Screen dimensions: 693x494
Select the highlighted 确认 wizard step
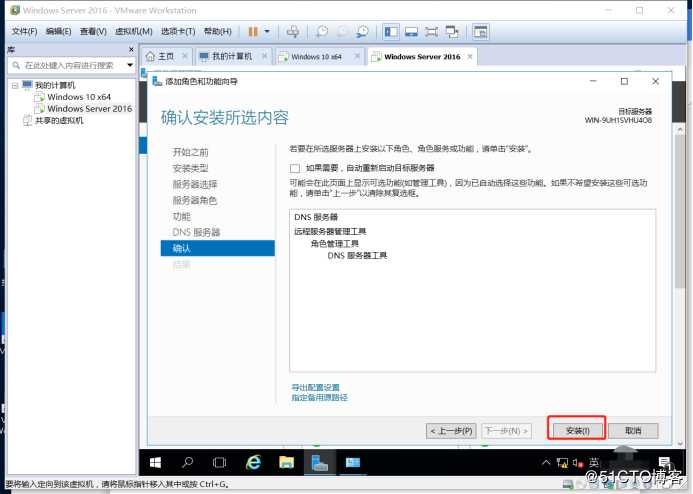[217, 248]
